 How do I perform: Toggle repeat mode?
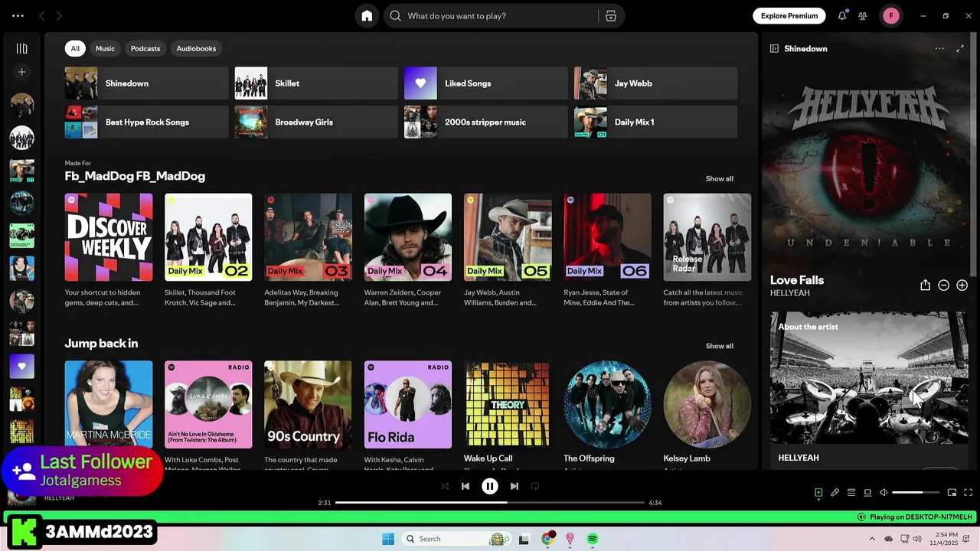point(535,486)
